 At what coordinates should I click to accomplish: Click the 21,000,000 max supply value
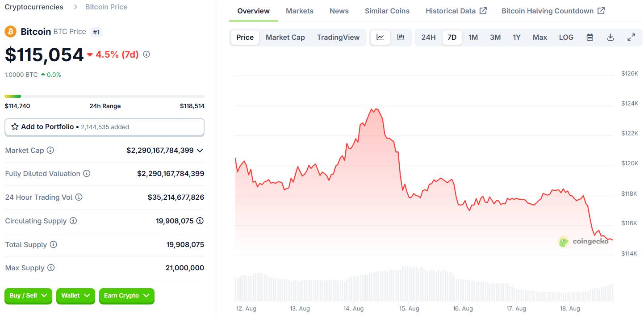pos(185,268)
